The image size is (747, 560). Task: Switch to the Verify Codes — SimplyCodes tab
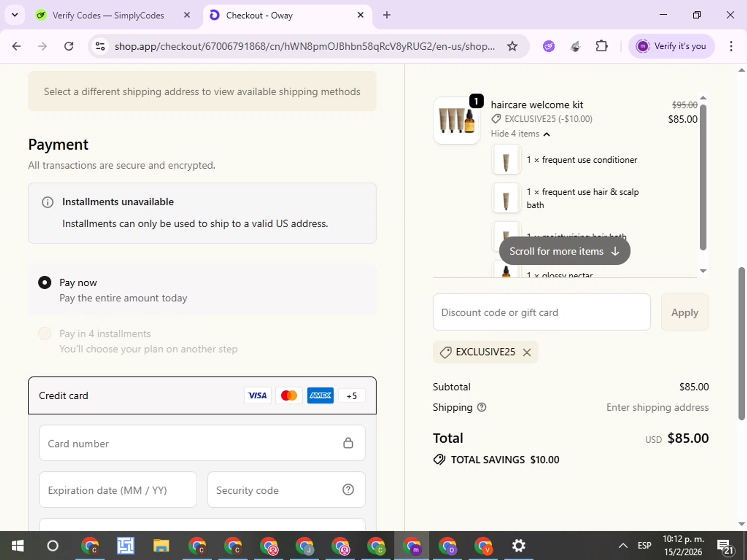tap(108, 15)
